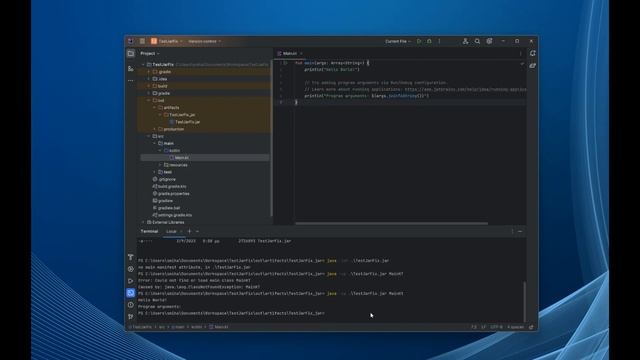640x360 pixels.
Task: Collapse the artifacts folder chevron
Action: pos(155,108)
